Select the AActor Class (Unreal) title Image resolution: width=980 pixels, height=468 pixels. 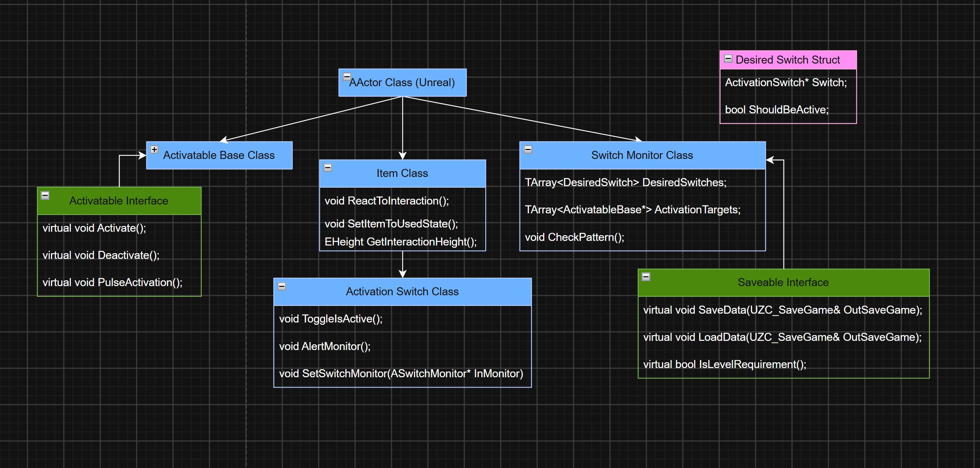coord(402,82)
